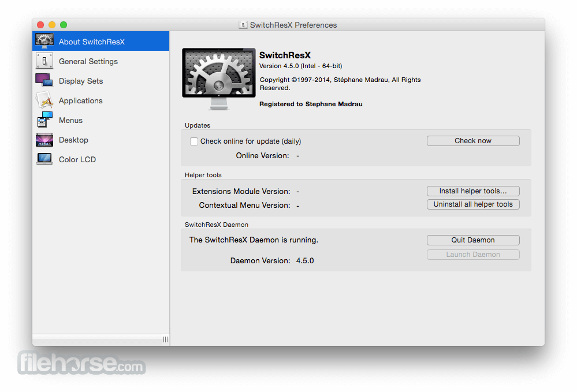Open the Display Sets pane

click(x=101, y=80)
